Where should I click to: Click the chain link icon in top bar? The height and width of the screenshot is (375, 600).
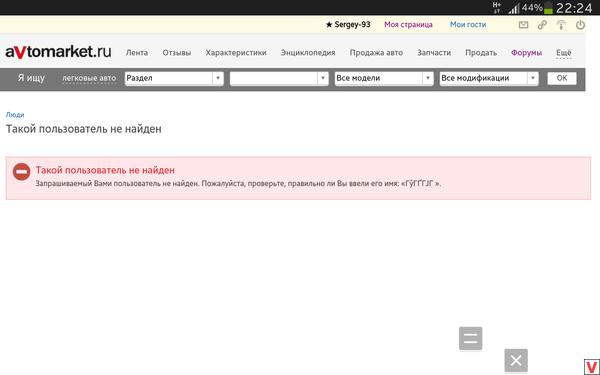coord(542,25)
